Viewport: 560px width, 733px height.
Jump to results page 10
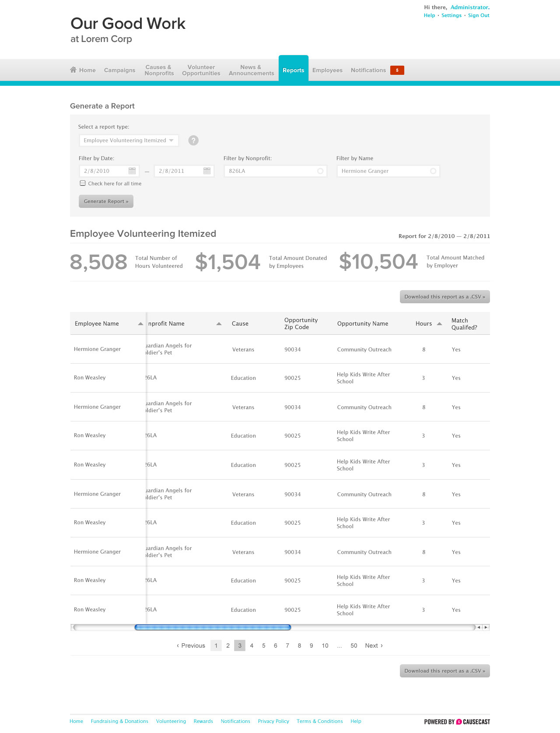click(x=325, y=645)
